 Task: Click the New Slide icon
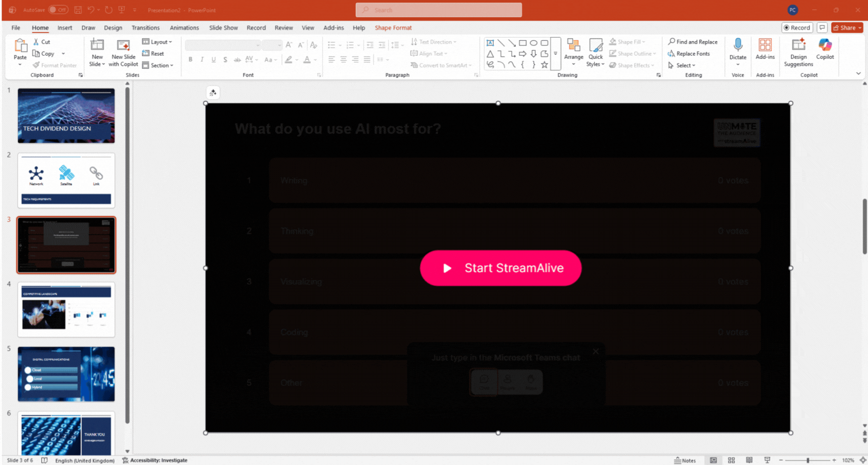[x=97, y=45]
